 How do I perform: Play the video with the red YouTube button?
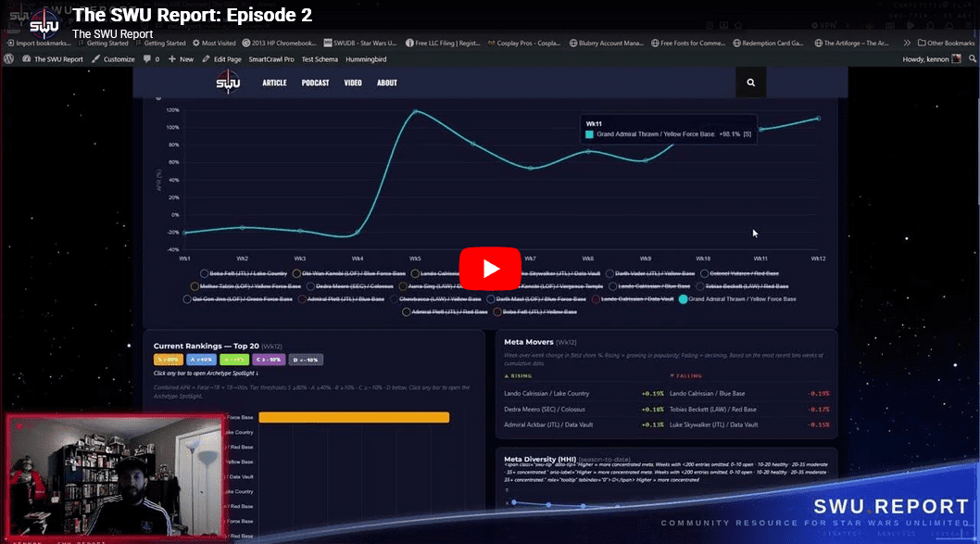pyautogui.click(x=490, y=268)
